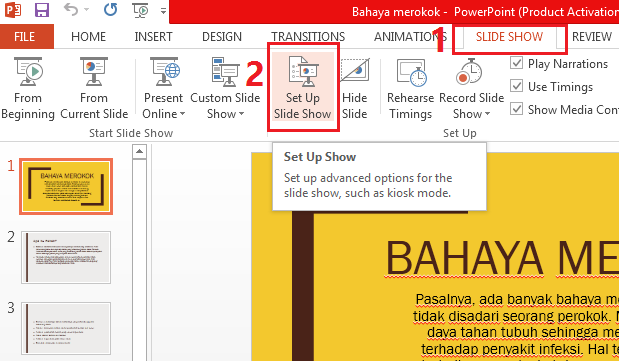The image size is (619, 361).
Task: Open Set Up Slide Show dialog
Action: click(303, 87)
